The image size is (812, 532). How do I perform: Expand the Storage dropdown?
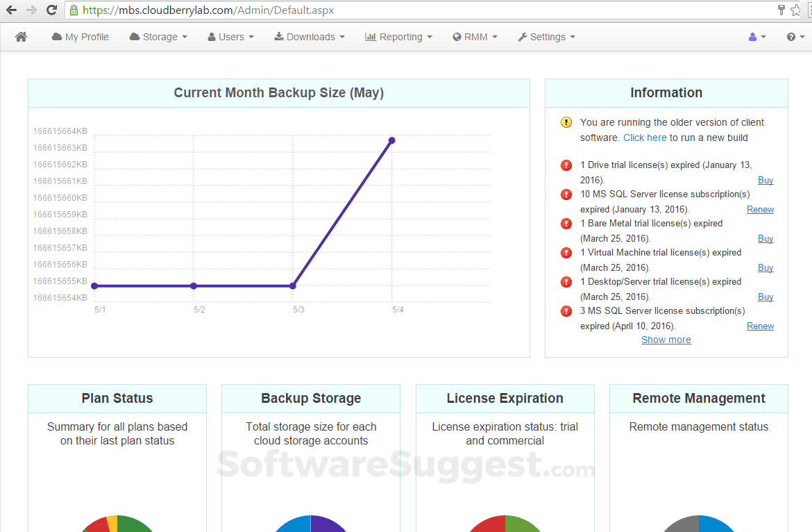(158, 36)
